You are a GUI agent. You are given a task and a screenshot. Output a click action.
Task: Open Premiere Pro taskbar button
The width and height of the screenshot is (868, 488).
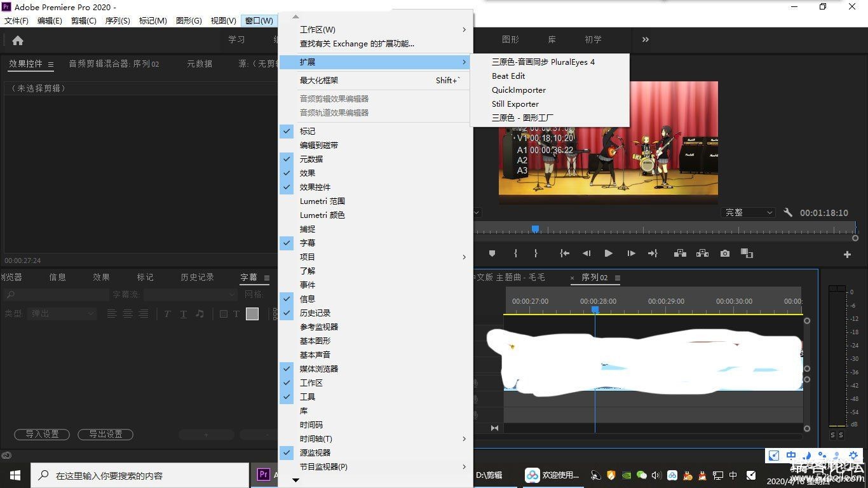pyautogui.click(x=265, y=475)
